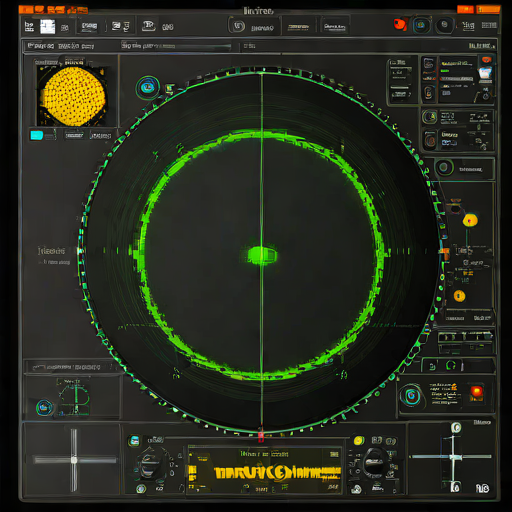The width and height of the screenshot is (512, 512).
Task: Click the blue circular icon in bottom-right panel
Action: (x=411, y=396)
